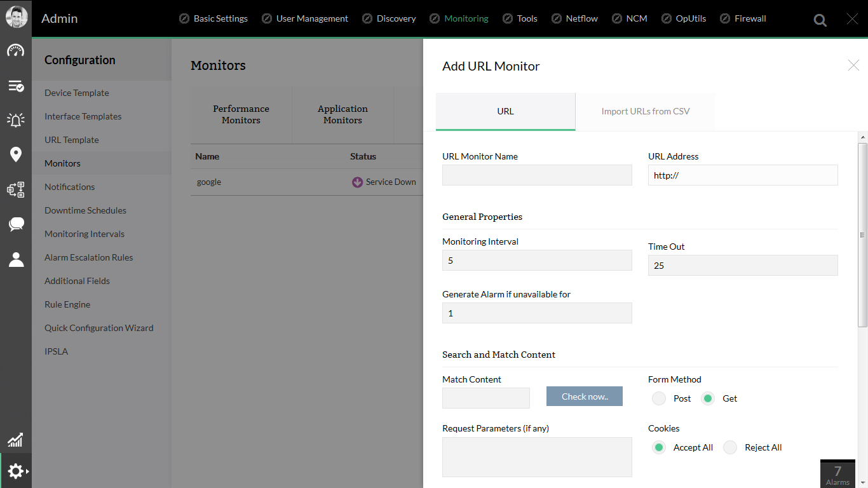The width and height of the screenshot is (868, 488).
Task: Click the URL Monitor Name input field
Action: [537, 175]
